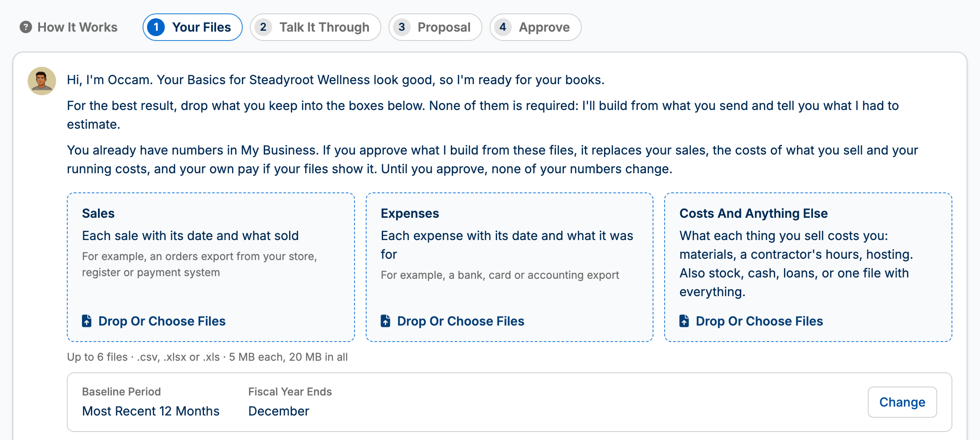Open the Proposal step tab
The width and height of the screenshot is (980, 440).
435,27
